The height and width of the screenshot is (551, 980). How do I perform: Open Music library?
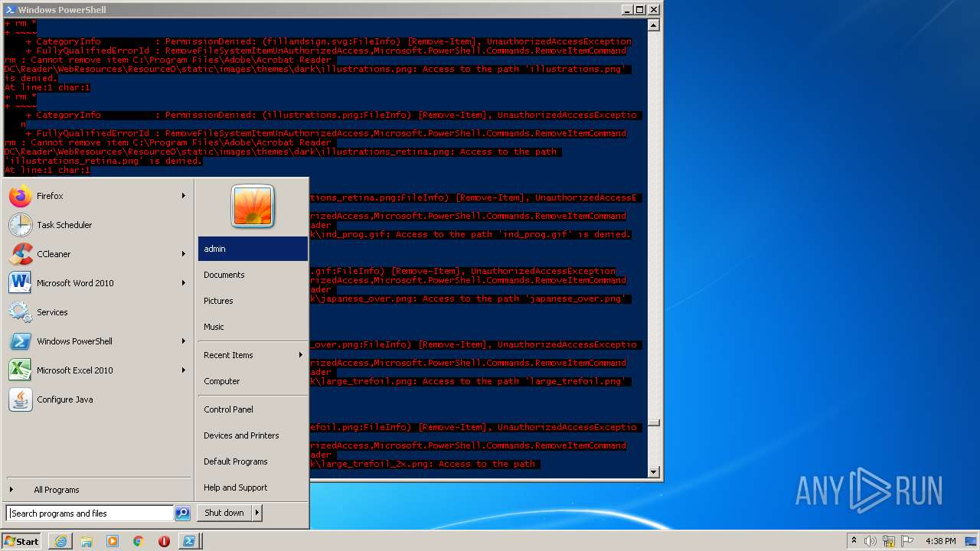(x=253, y=327)
